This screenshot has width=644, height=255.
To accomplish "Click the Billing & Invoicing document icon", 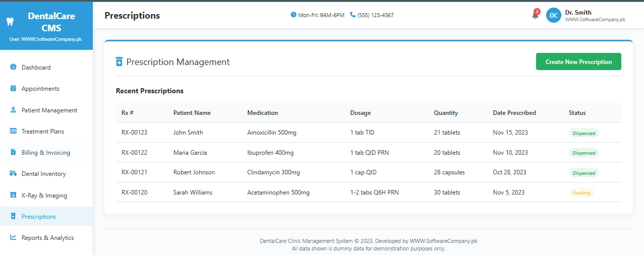I will pyautogui.click(x=14, y=152).
